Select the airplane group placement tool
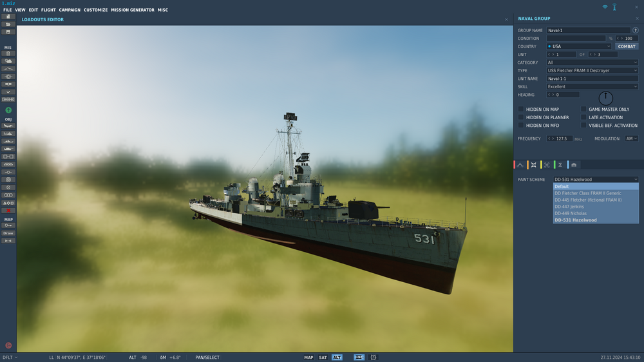644x362 pixels. [x=8, y=126]
